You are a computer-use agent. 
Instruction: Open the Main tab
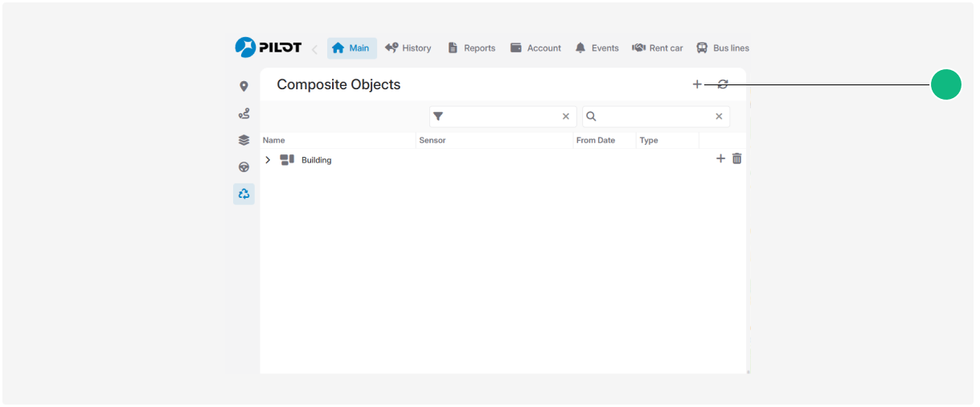point(351,48)
